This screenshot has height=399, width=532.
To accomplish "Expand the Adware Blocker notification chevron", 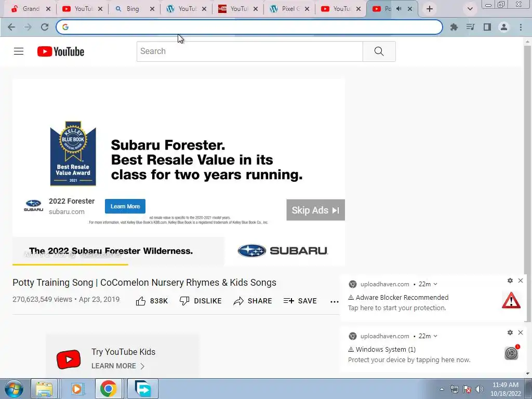I will (435, 284).
